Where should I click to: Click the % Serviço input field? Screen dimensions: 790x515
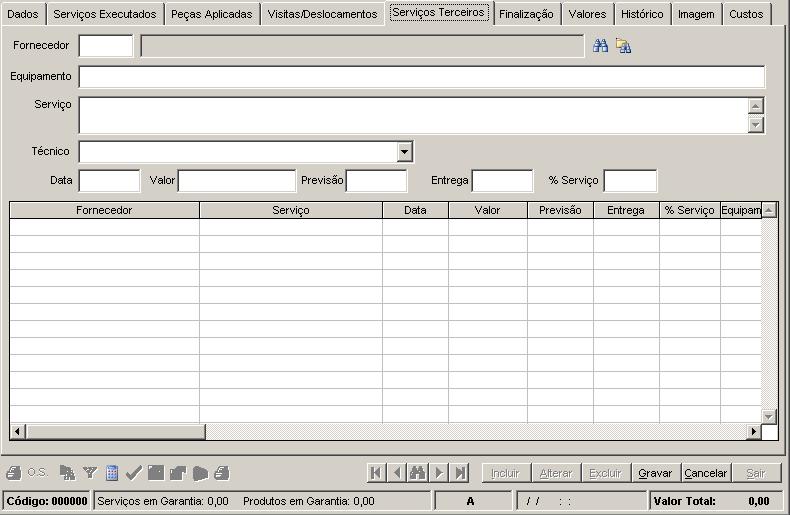click(x=630, y=181)
